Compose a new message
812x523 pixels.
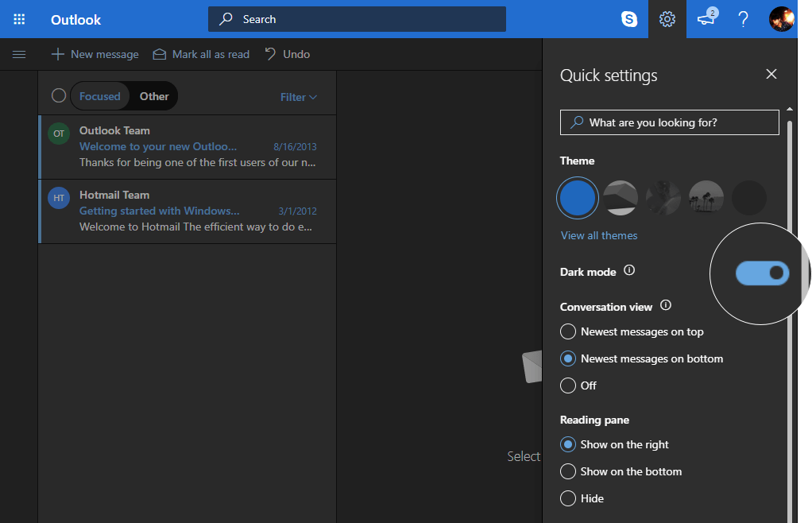click(x=95, y=54)
